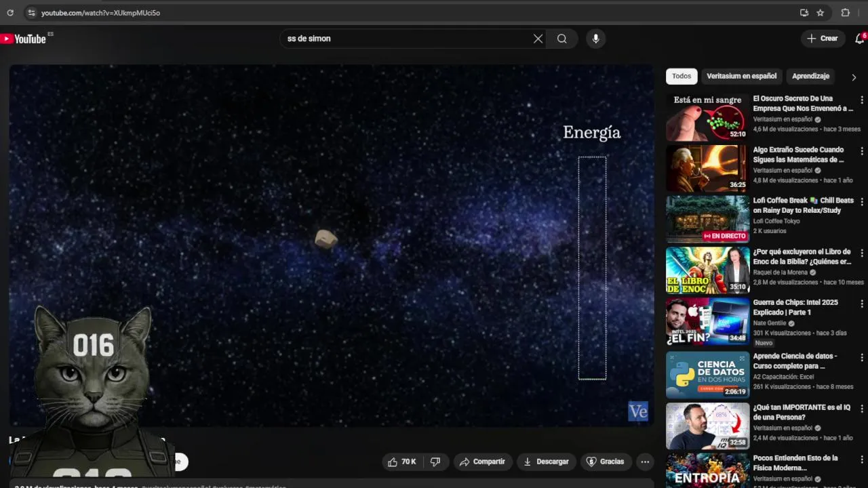Click the Gracias button
Image resolution: width=868 pixels, height=488 pixels.
click(x=605, y=462)
